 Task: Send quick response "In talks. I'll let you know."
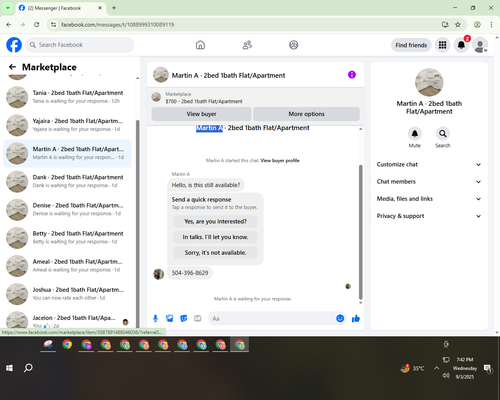215,237
